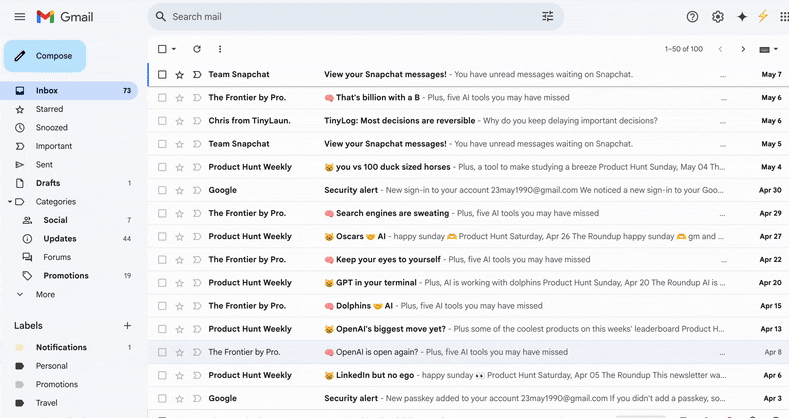
Task: Check the Product Hunt Weekly May 4 email
Action: (x=162, y=167)
